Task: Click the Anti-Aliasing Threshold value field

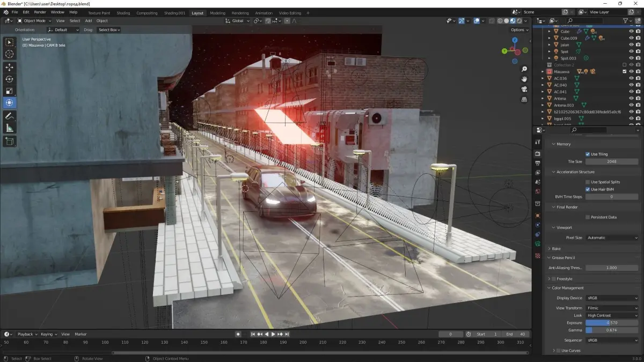Action: pos(612,268)
